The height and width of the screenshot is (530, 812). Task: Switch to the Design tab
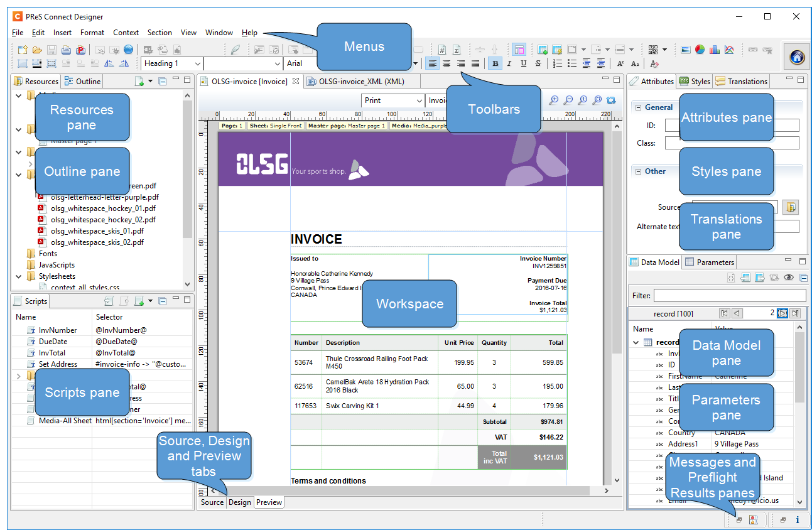(x=240, y=502)
